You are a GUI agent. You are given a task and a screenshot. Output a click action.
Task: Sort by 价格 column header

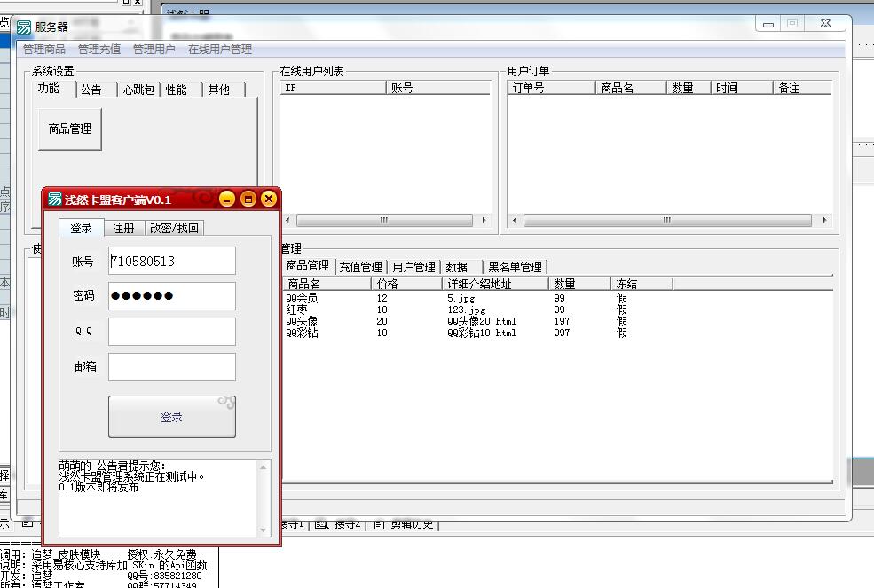(406, 284)
